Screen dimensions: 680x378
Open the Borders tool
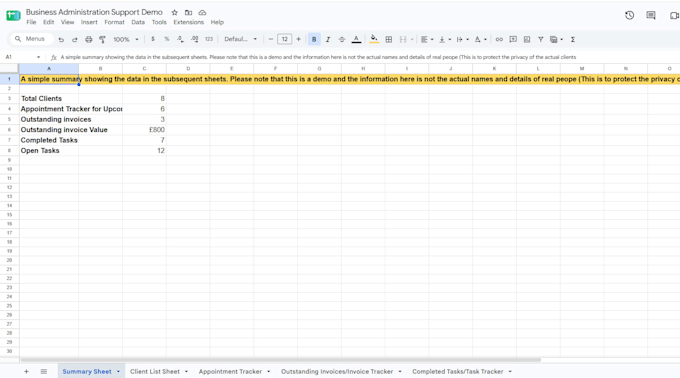coord(389,39)
